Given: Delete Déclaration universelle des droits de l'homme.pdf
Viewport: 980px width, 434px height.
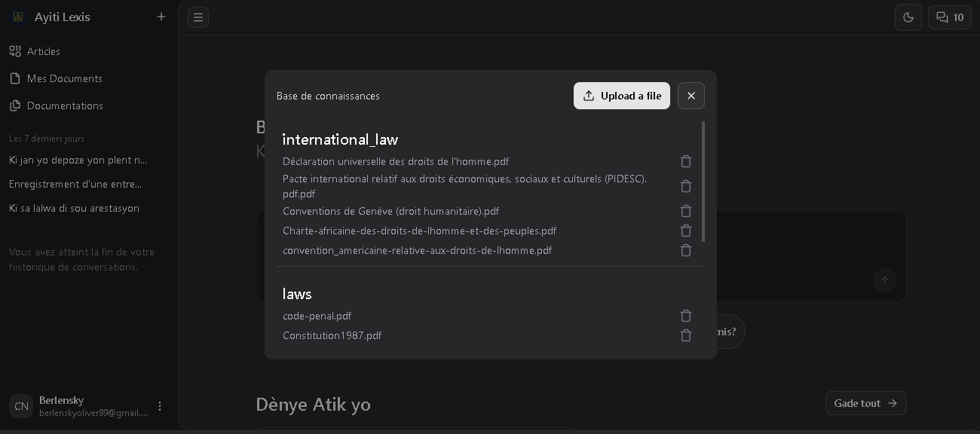Looking at the screenshot, I should 685,161.
